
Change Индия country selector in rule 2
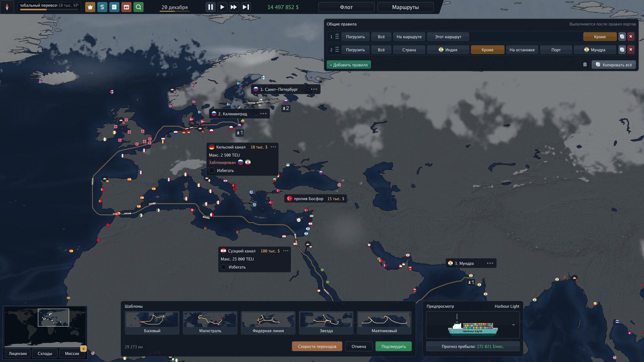click(448, 50)
